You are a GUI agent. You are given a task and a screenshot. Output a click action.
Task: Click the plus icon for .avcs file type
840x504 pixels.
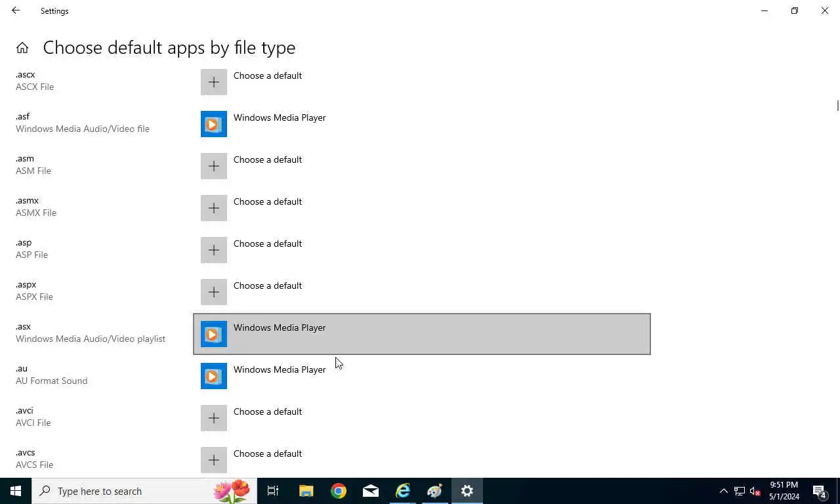[x=214, y=460]
